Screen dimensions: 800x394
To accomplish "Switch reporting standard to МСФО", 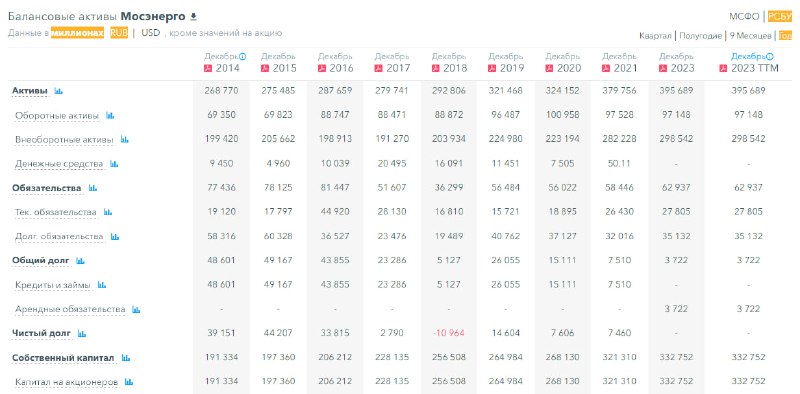I will [744, 16].
